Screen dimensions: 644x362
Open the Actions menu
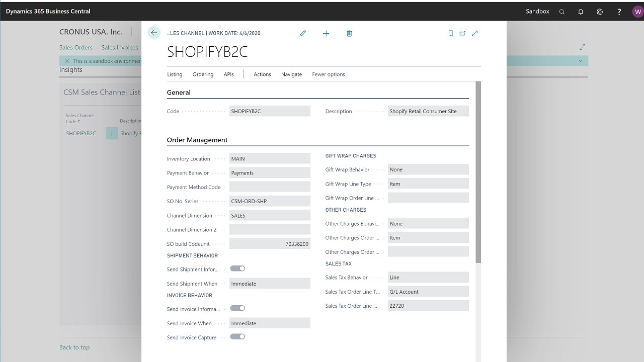[262, 74]
